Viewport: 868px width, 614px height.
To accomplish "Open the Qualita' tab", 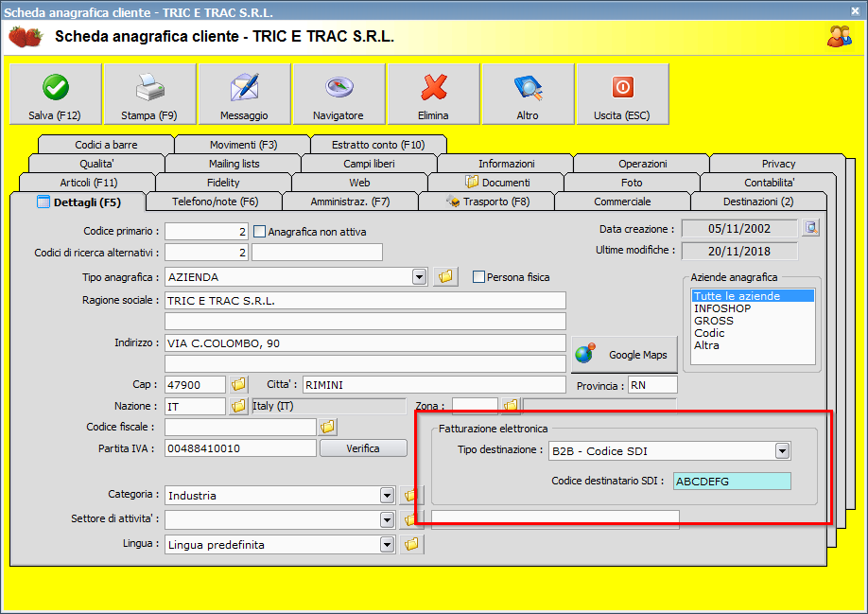I will pyautogui.click(x=96, y=164).
